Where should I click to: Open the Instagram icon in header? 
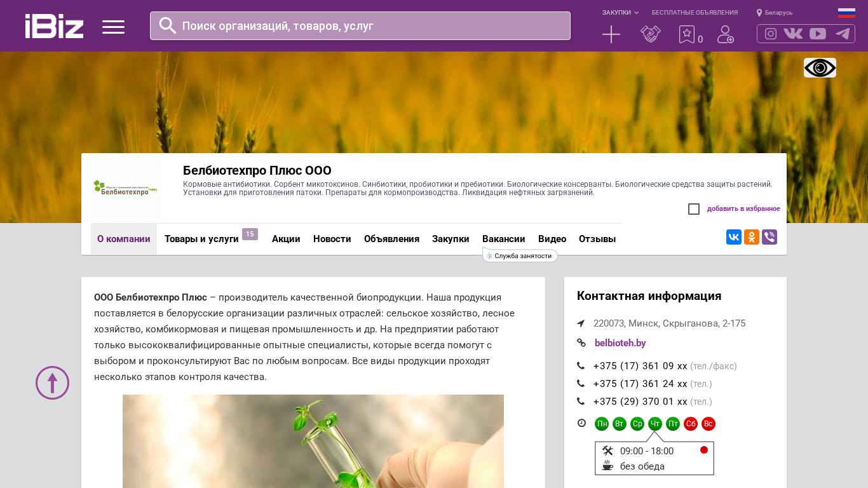(x=771, y=34)
